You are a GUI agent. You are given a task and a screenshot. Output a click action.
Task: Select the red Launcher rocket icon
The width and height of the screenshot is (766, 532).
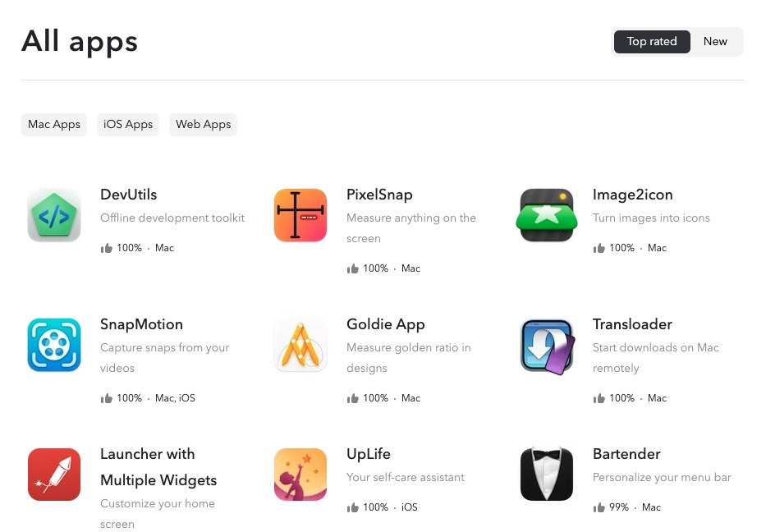tap(54, 475)
